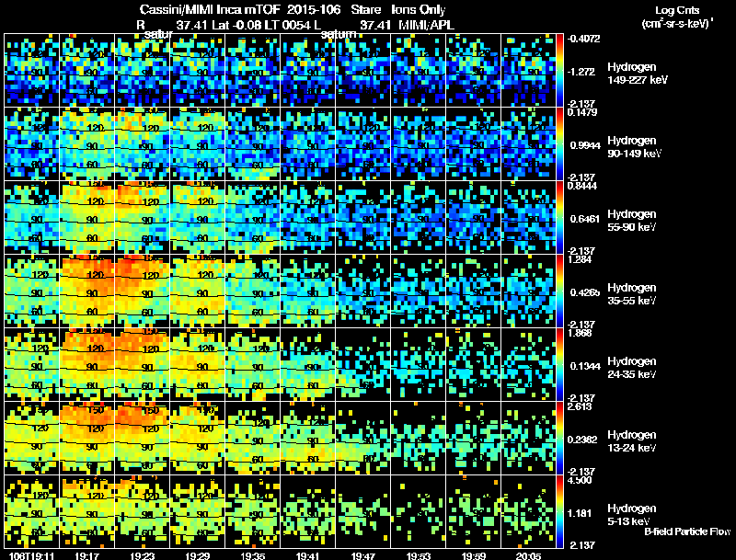Click the '19:35' time axis label

(x=252, y=556)
